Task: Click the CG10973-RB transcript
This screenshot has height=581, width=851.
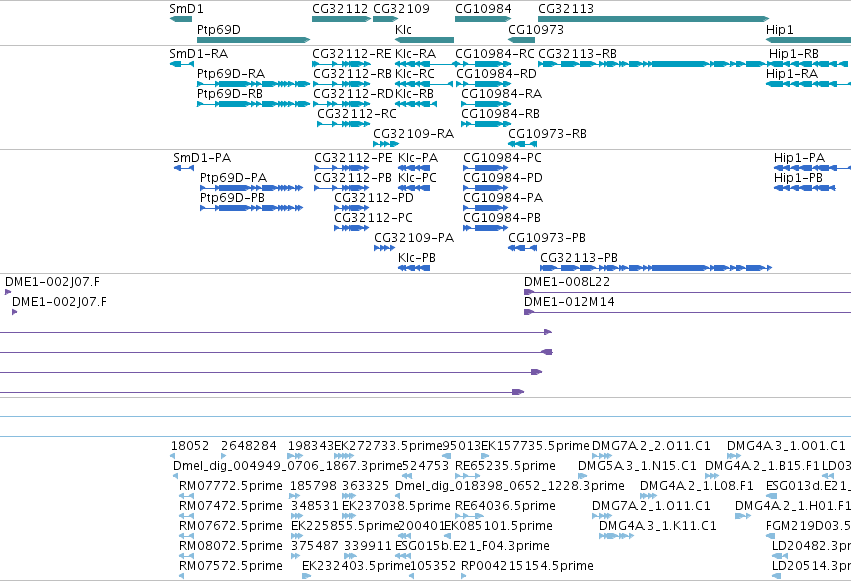Action: [522, 144]
